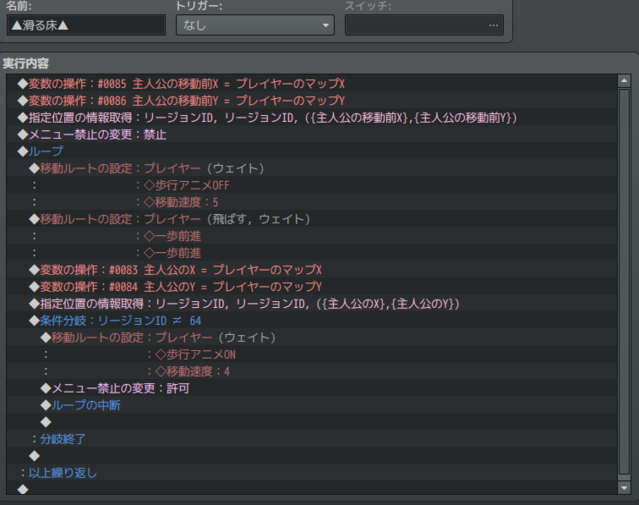
Task: Click the scroll down arrow of command list
Action: 624,487
